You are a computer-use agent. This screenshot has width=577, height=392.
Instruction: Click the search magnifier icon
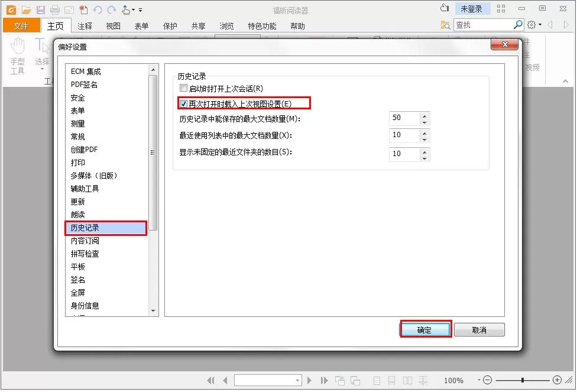[x=518, y=25]
